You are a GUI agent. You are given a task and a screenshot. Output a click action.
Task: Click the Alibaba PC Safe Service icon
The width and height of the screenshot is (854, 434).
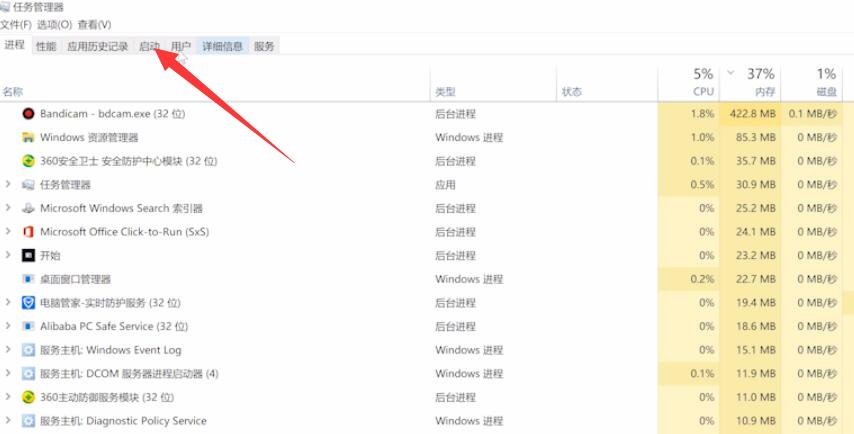[28, 326]
